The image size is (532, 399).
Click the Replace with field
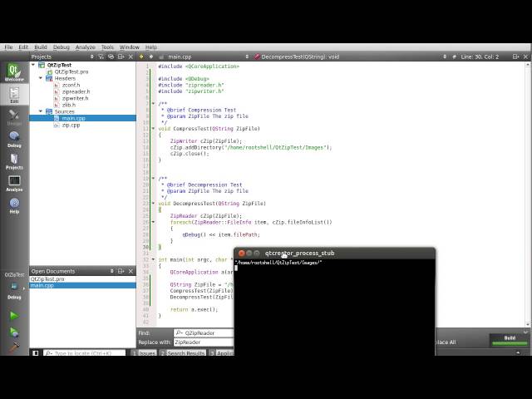[x=204, y=342]
